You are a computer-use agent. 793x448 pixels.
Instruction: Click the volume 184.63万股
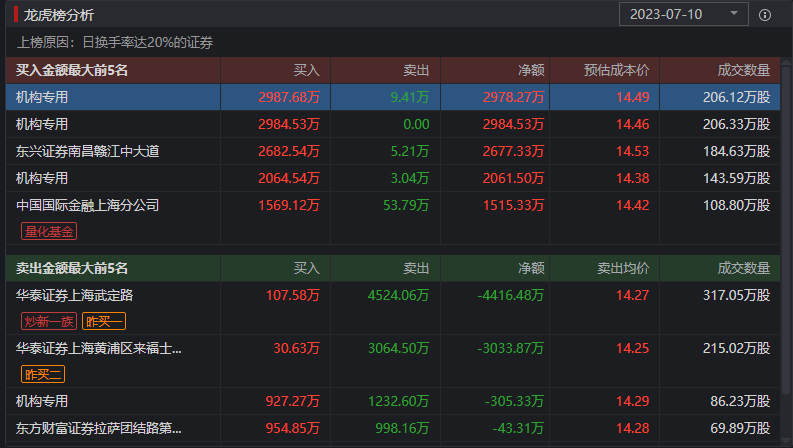coord(736,151)
